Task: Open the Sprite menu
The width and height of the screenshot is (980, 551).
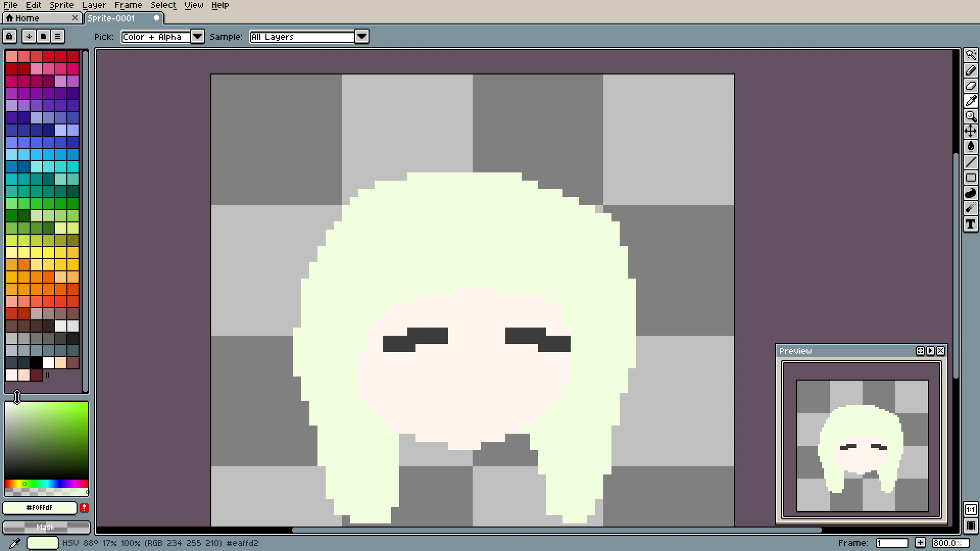Action: point(61,5)
